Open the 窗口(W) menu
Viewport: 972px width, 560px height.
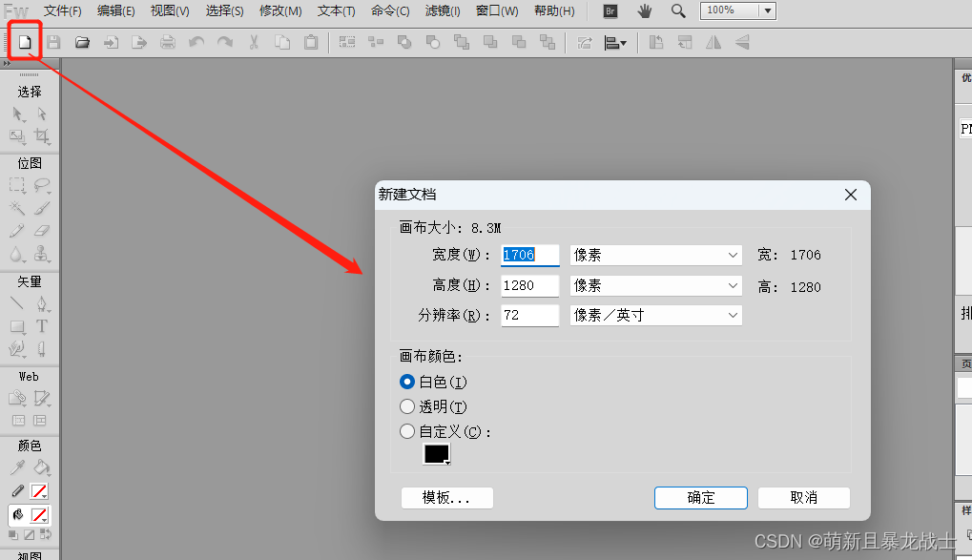497,11
